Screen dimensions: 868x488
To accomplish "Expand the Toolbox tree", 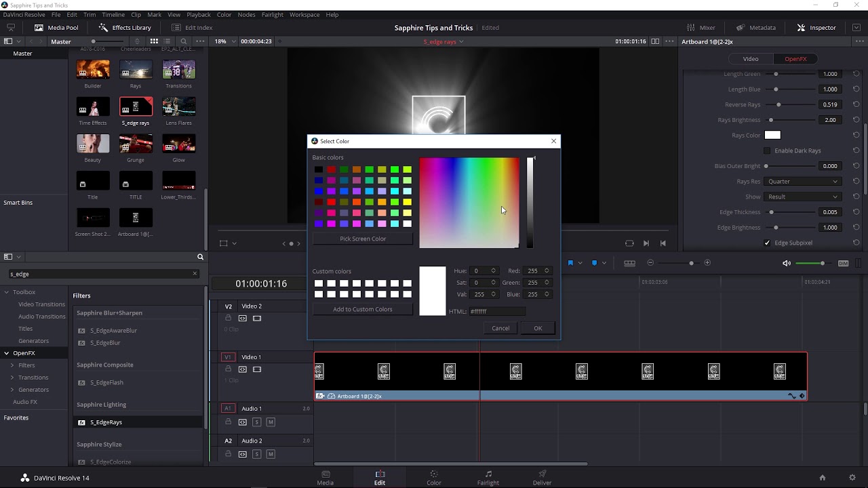I will [x=7, y=292].
